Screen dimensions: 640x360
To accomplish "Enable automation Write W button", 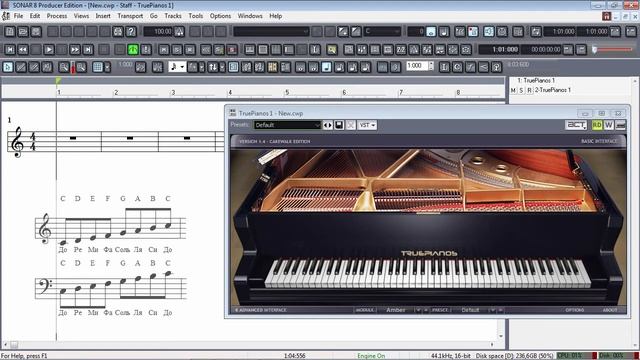I will (609, 125).
